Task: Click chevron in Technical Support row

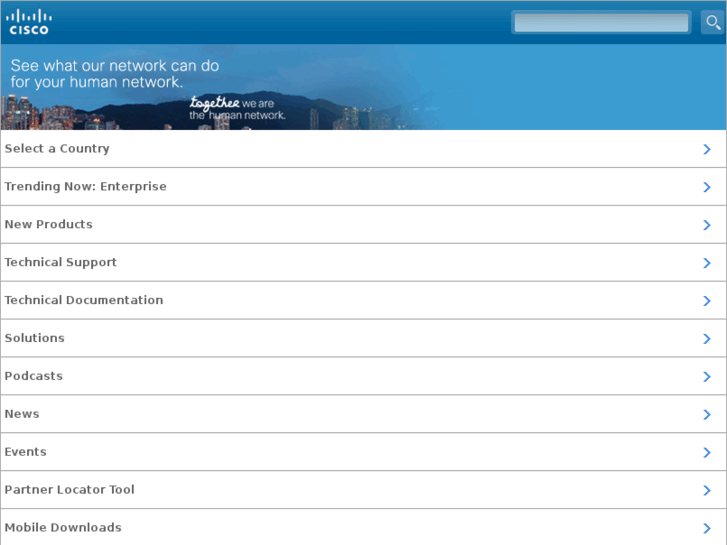Action: 707,263
